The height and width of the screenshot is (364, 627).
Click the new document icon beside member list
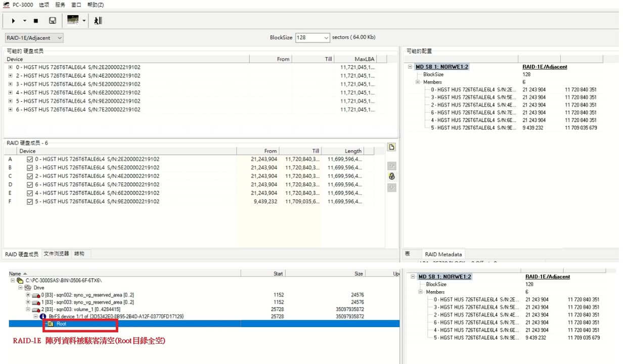[x=391, y=147]
